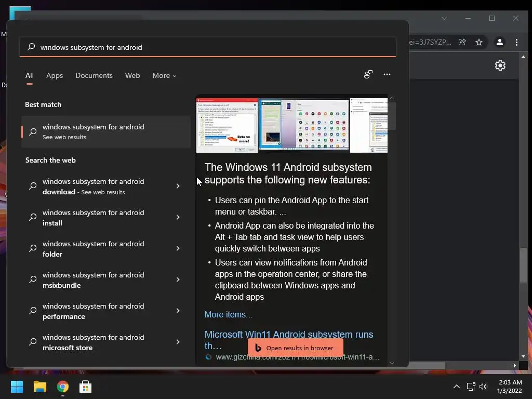This screenshot has height=399, width=532.
Task: Switch to the Documents filter tab
Action: point(94,76)
